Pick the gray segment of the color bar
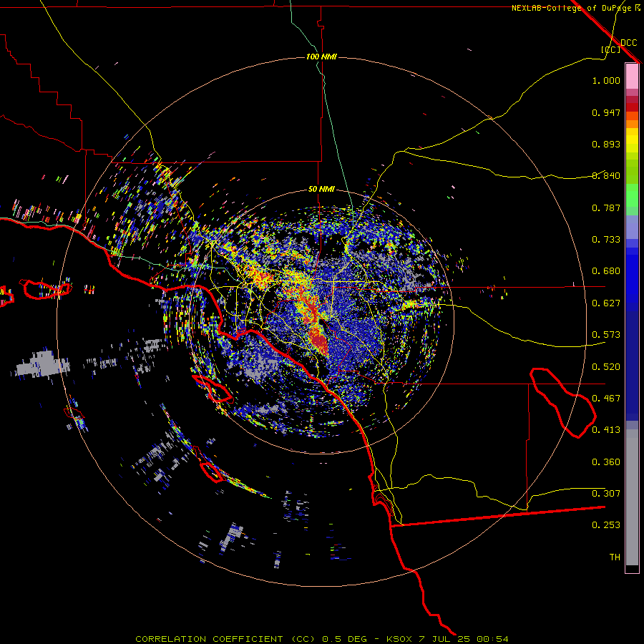The width and height of the screenshot is (644, 644). (632, 497)
